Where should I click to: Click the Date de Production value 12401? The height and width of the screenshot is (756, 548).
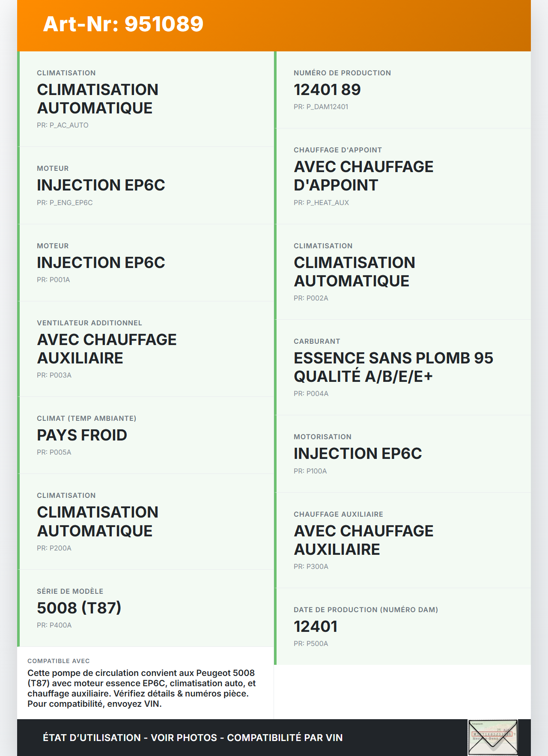pos(316,627)
